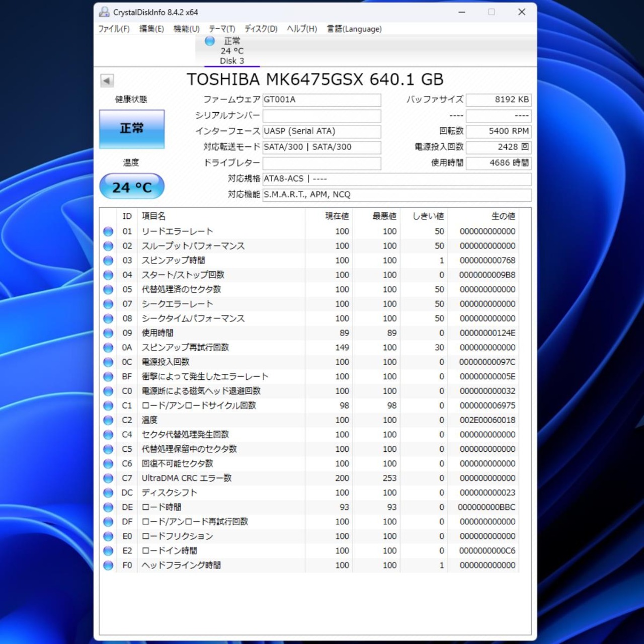This screenshot has width=644, height=644.
Task: Click status orb for ID F0 head flying hours
Action: 108,566
